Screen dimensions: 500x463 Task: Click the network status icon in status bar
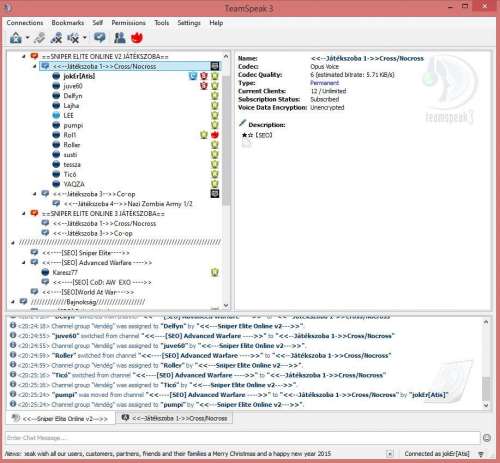tap(481, 454)
